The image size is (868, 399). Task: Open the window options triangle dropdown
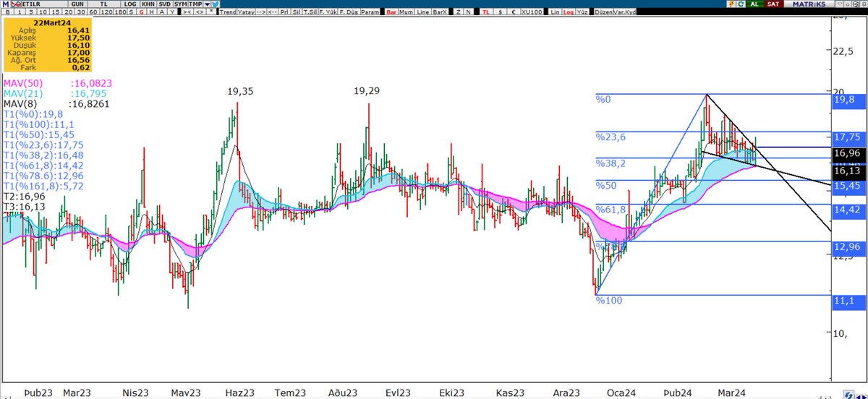click(840, 4)
